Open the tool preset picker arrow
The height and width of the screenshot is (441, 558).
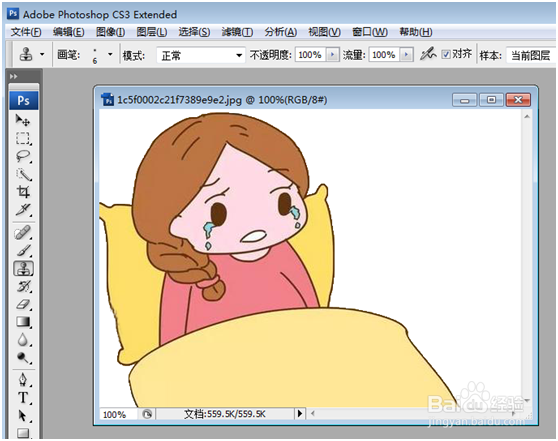[x=42, y=54]
